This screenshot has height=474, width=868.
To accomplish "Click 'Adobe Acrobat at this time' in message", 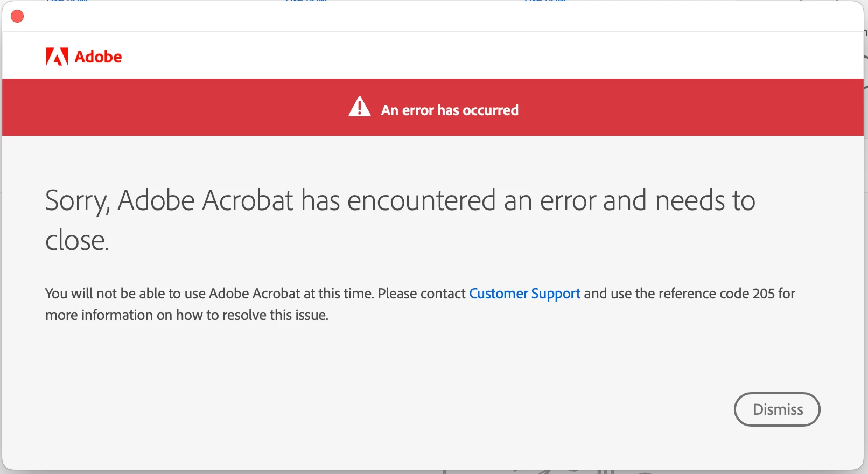I will pyautogui.click(x=291, y=294).
